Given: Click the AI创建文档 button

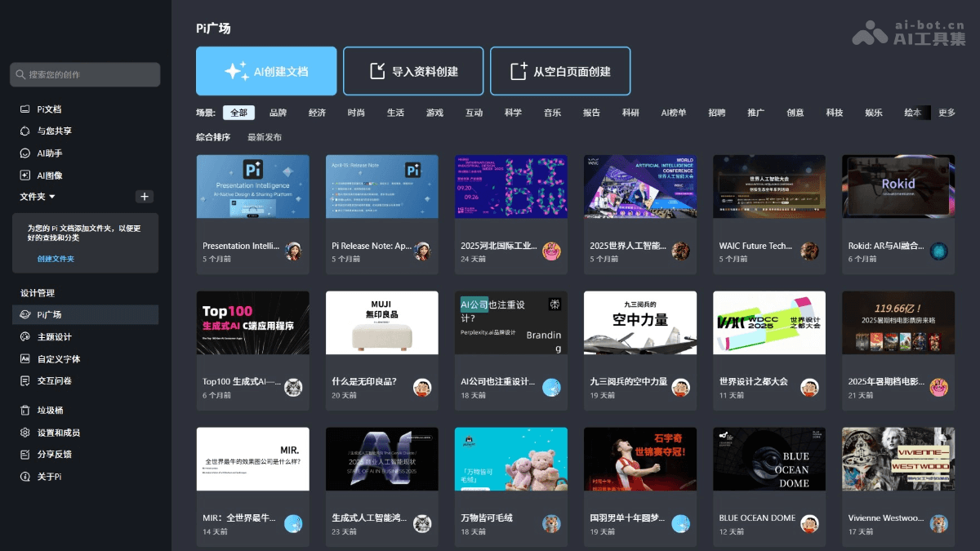Looking at the screenshot, I should [x=265, y=71].
